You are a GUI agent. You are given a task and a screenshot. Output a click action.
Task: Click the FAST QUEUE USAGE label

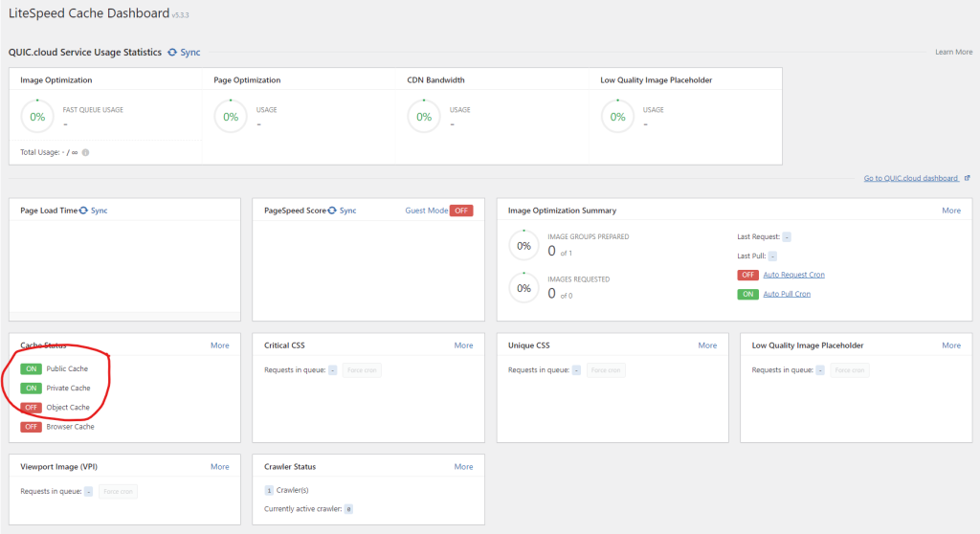tap(93, 110)
